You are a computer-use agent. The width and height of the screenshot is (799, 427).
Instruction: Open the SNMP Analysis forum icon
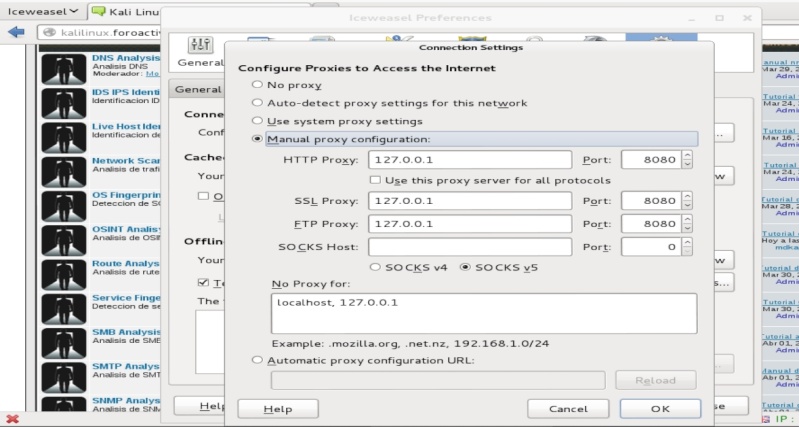click(x=64, y=405)
